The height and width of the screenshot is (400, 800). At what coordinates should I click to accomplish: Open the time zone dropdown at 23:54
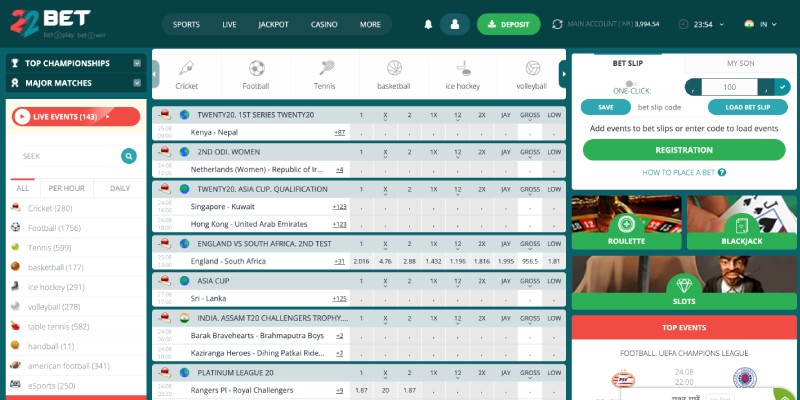(703, 24)
